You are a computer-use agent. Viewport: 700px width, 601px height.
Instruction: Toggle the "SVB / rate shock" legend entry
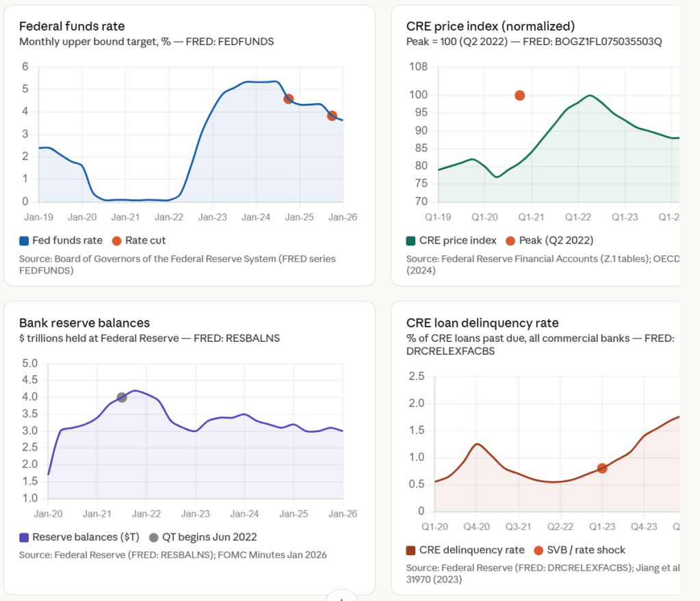580,550
